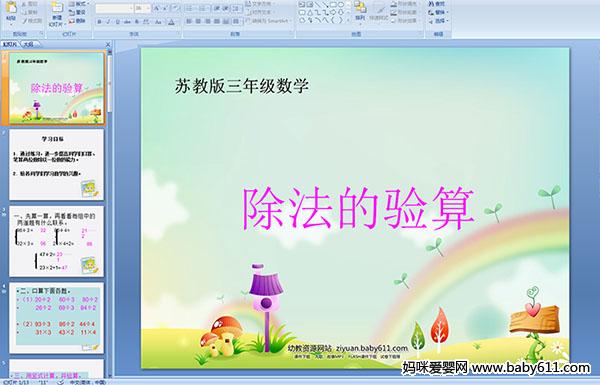The width and height of the screenshot is (600, 385).
Task: Apply Italic formatting with I icon
Action: pyautogui.click(x=108, y=22)
